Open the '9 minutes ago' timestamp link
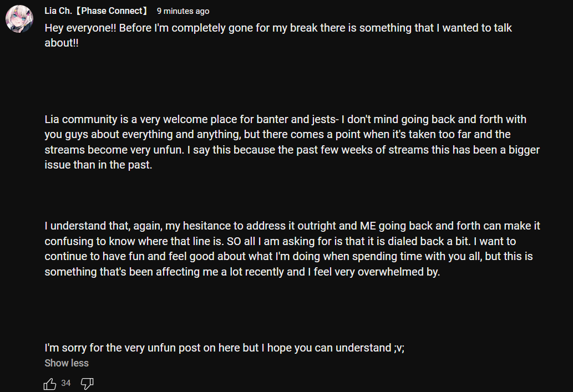 (183, 11)
